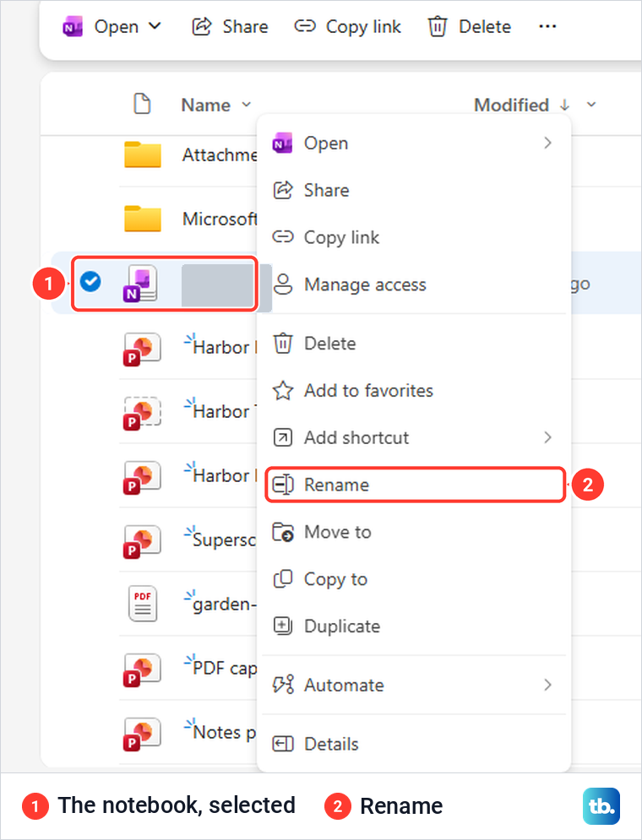The width and height of the screenshot is (642, 840).
Task: Choose Duplicate in the context menu
Action: [x=413, y=626]
